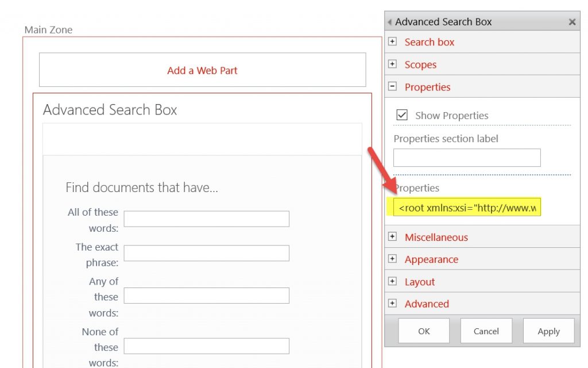
Task: Close the Advanced Search Box tool pane
Action: pyautogui.click(x=572, y=22)
